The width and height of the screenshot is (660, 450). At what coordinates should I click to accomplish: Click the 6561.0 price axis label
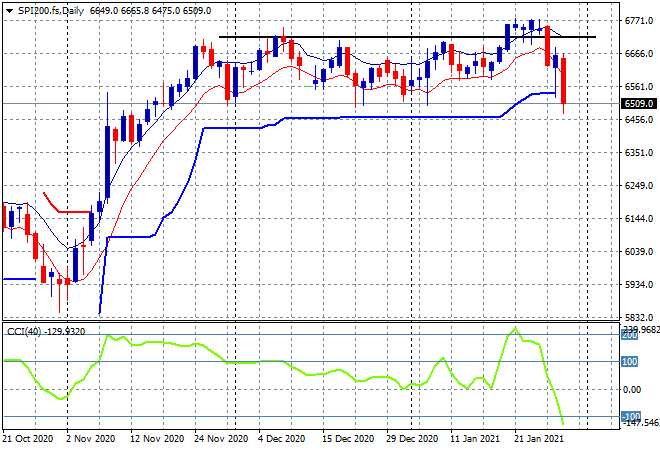pyautogui.click(x=639, y=87)
